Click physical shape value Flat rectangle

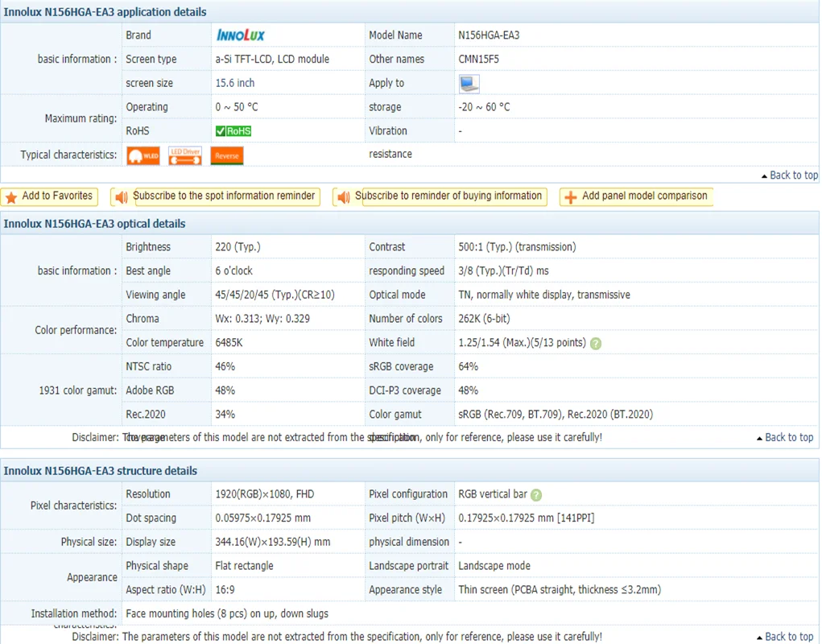click(244, 566)
